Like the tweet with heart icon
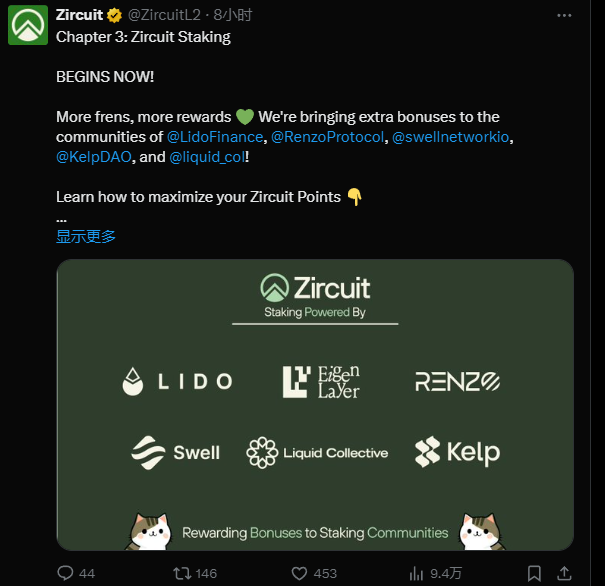This screenshot has width=605, height=586. tap(299, 574)
